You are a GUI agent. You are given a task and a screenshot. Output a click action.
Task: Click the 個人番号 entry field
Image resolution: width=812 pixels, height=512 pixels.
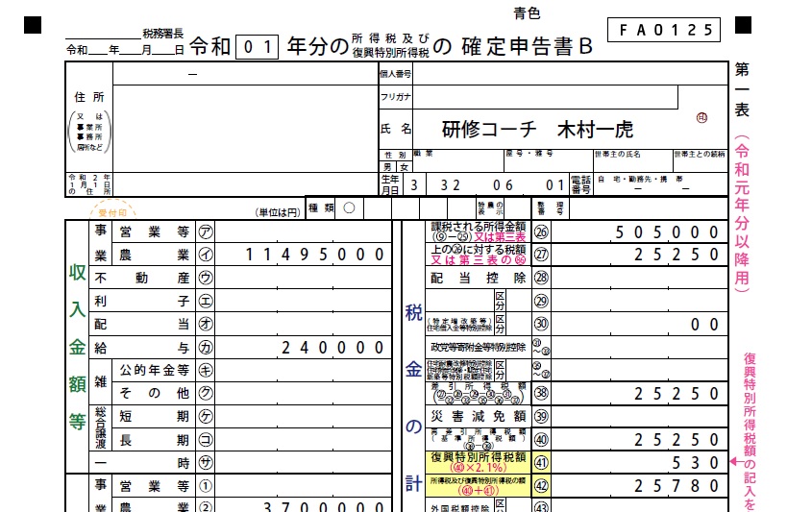570,74
